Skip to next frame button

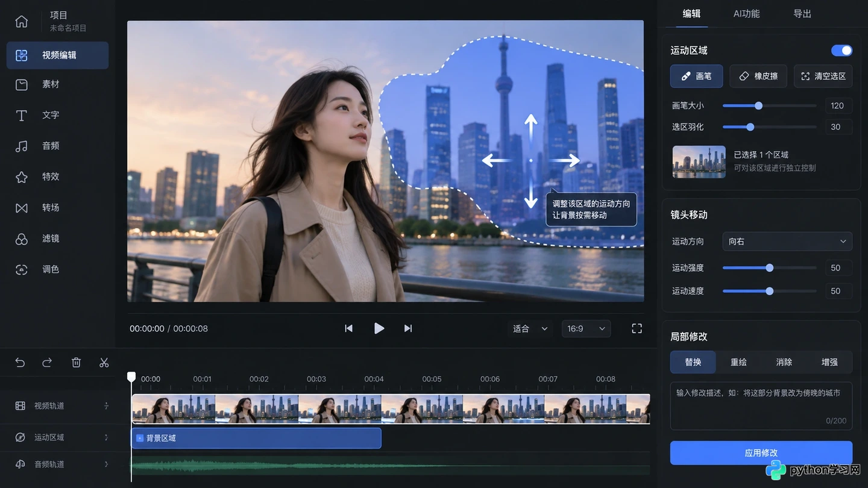[408, 328]
